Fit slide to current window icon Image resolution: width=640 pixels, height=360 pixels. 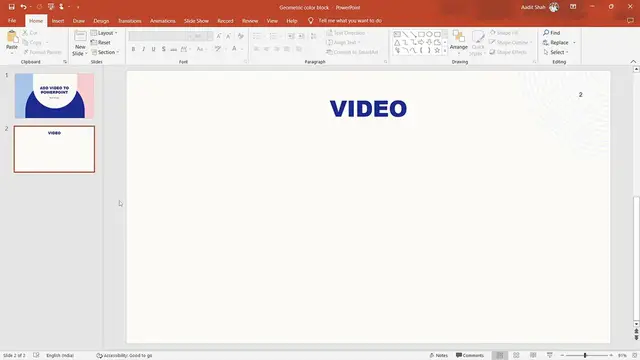tap(635, 356)
